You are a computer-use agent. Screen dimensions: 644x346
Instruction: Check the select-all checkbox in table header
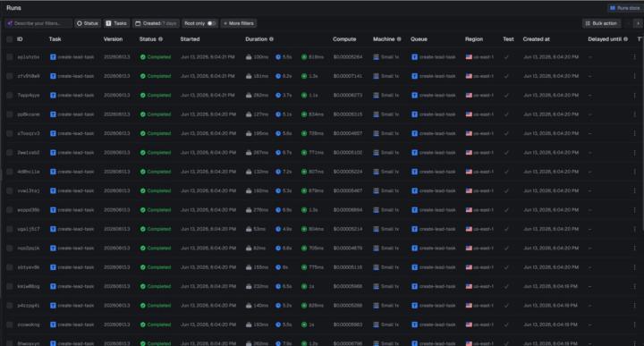10,39
